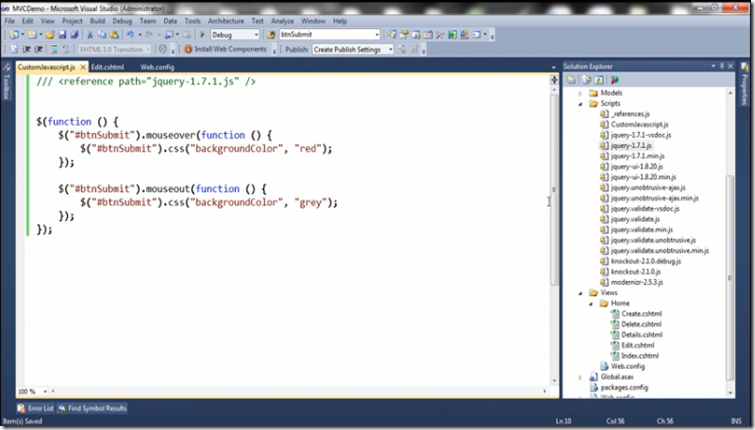The image size is (755, 430).
Task: Click the Install Web Components button
Action: [225, 49]
